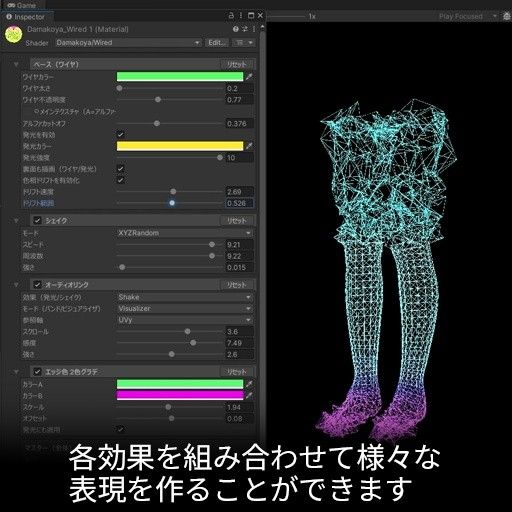Open the Shader Damakoya/Wired dropdown
The image size is (512, 512).
tap(128, 43)
